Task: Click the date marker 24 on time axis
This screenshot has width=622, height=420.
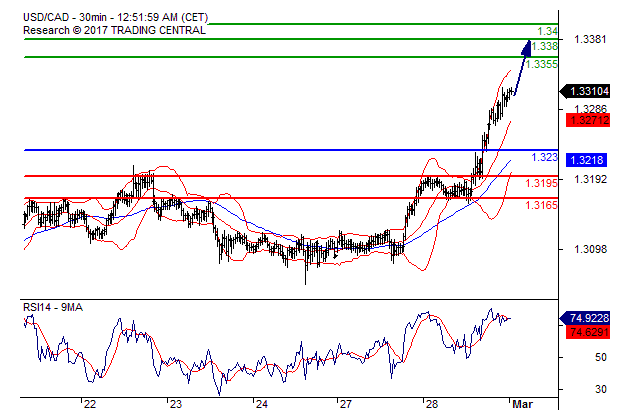Action: coord(262,404)
